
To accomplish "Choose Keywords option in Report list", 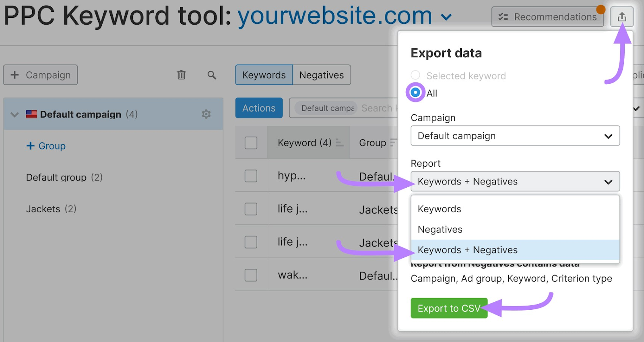I will pyautogui.click(x=515, y=209).
